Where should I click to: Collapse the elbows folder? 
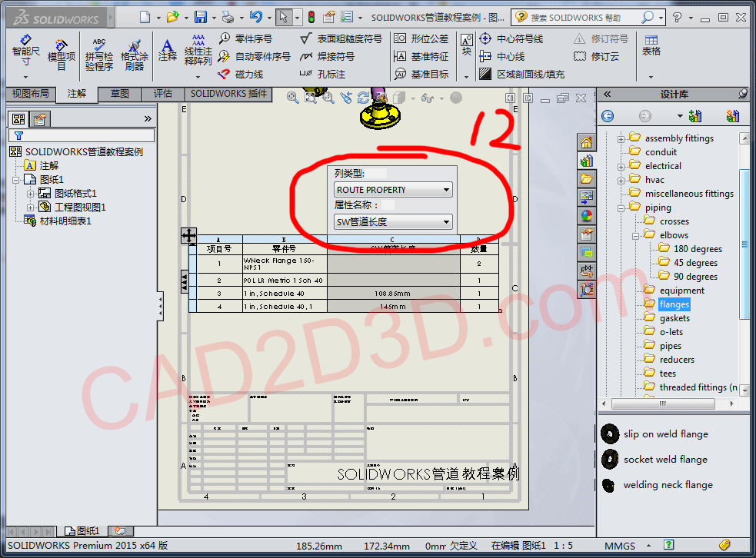pos(635,236)
